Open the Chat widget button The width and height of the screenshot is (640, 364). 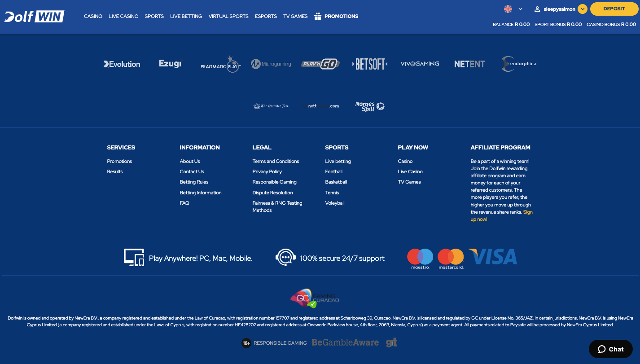[x=610, y=349]
